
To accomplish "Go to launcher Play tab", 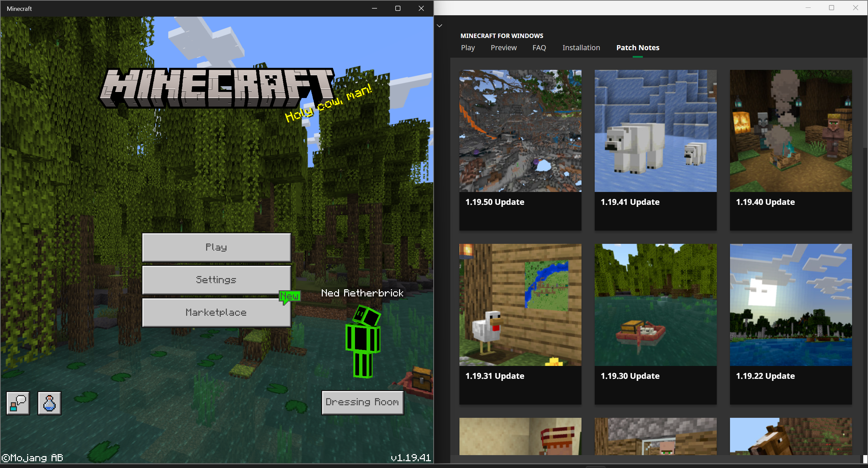I will pyautogui.click(x=468, y=48).
